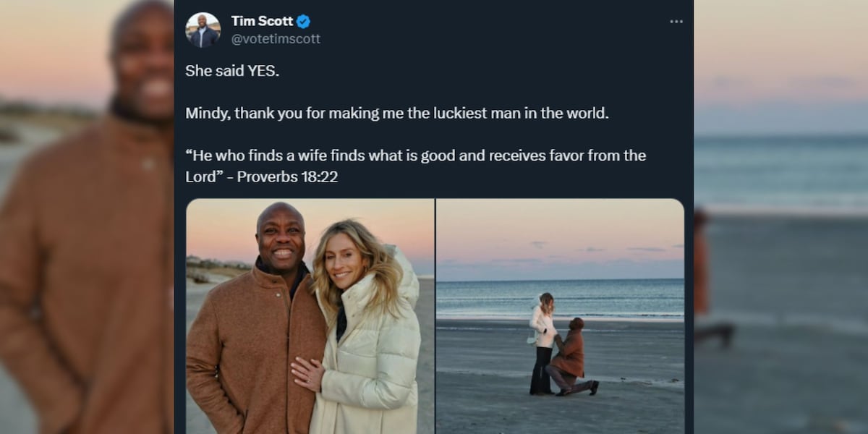The width and height of the screenshot is (868, 434).
Task: Open the three-dot more options menu
Action: 676,22
